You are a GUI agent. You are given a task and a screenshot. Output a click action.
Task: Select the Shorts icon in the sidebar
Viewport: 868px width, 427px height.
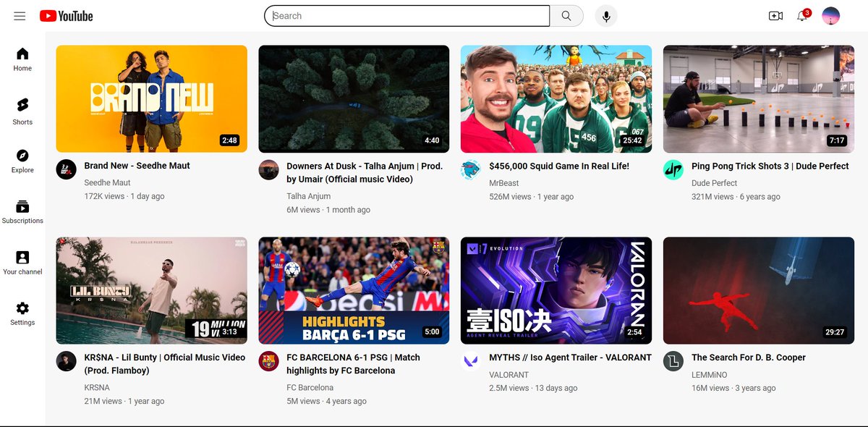pyautogui.click(x=22, y=107)
